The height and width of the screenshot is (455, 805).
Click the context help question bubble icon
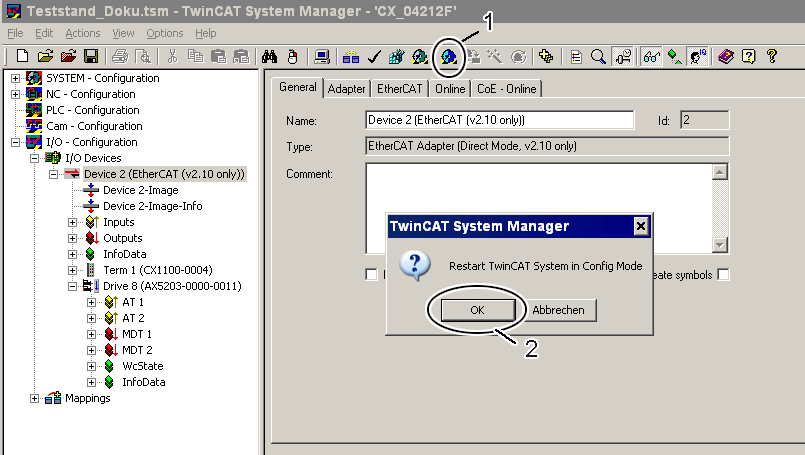pyautogui.click(x=749, y=56)
